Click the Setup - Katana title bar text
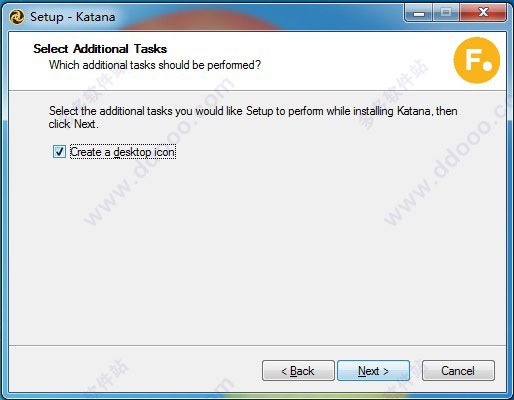The image size is (514, 400). [73, 17]
